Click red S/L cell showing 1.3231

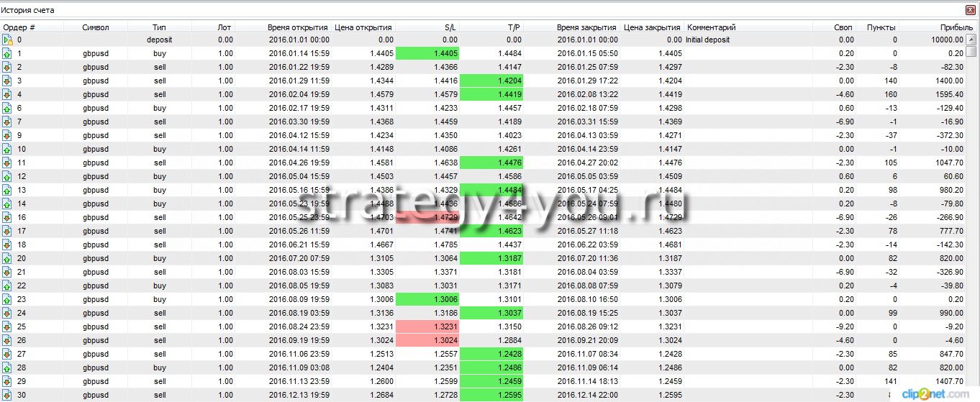pyautogui.click(x=427, y=326)
